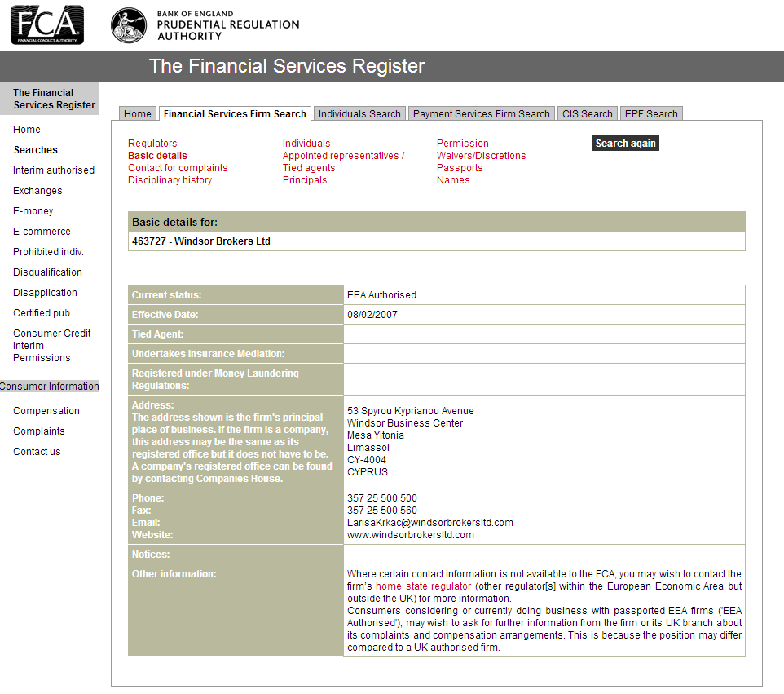Viewport: 784px width, 694px height.
Task: Click the Limassol address line
Action: (368, 448)
